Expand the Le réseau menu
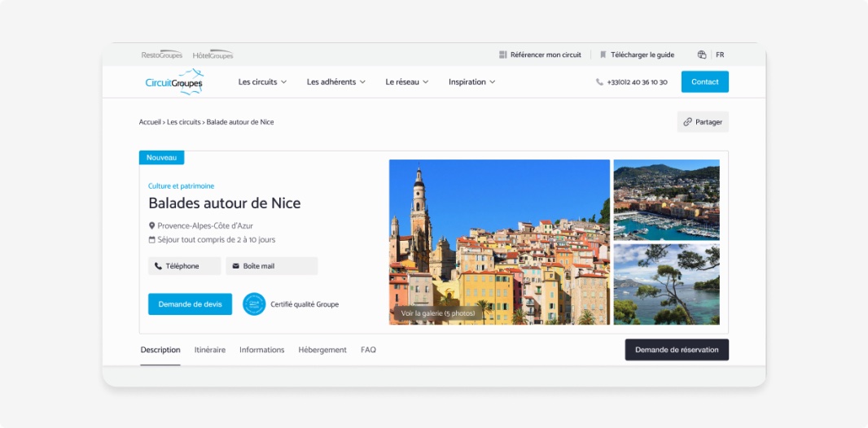Screen dimensions: 868x428 click(407, 82)
